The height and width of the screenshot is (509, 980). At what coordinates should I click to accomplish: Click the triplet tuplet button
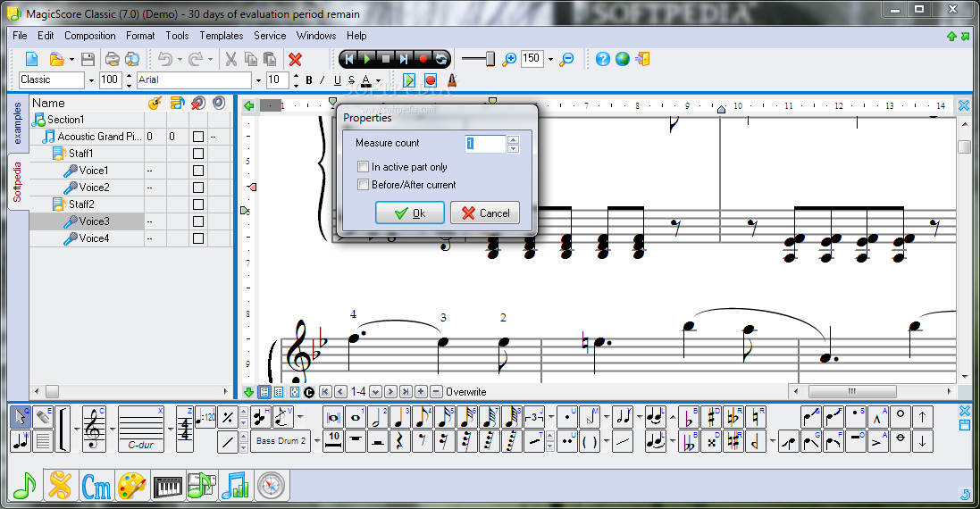pyautogui.click(x=534, y=417)
